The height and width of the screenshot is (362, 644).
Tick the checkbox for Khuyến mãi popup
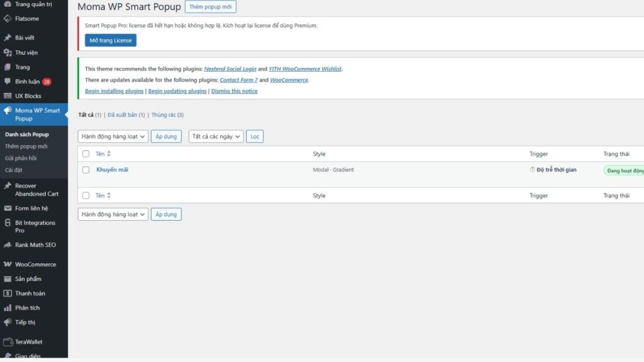coord(86,170)
